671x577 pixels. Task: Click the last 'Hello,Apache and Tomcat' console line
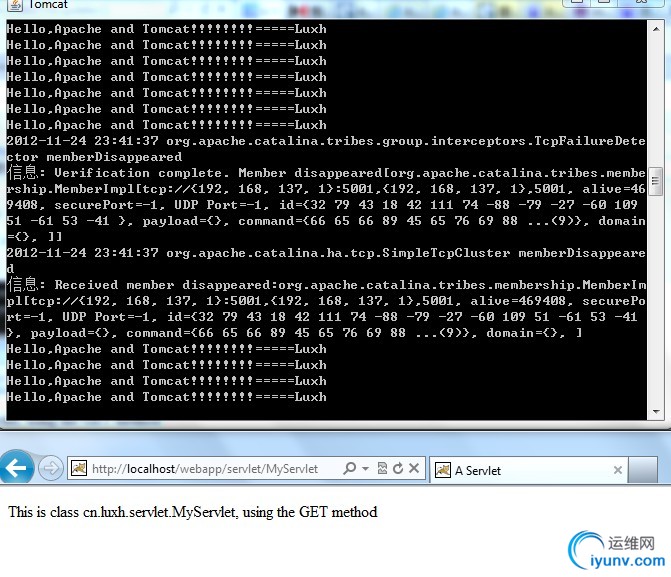166,397
